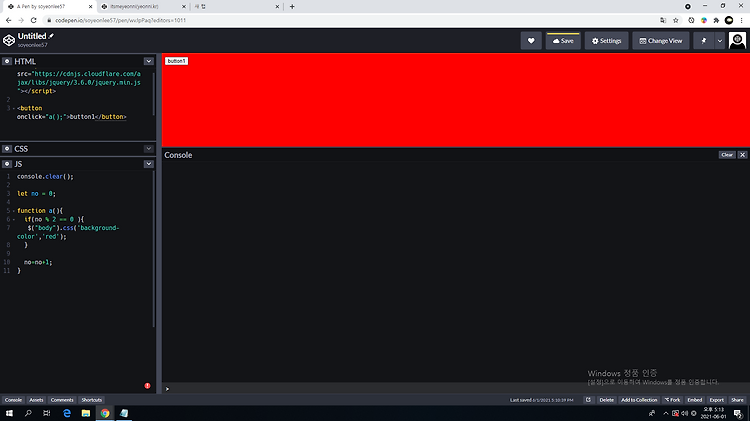Click the address bar URL
The width and height of the screenshot is (750, 421).
pyautogui.click(x=121, y=20)
